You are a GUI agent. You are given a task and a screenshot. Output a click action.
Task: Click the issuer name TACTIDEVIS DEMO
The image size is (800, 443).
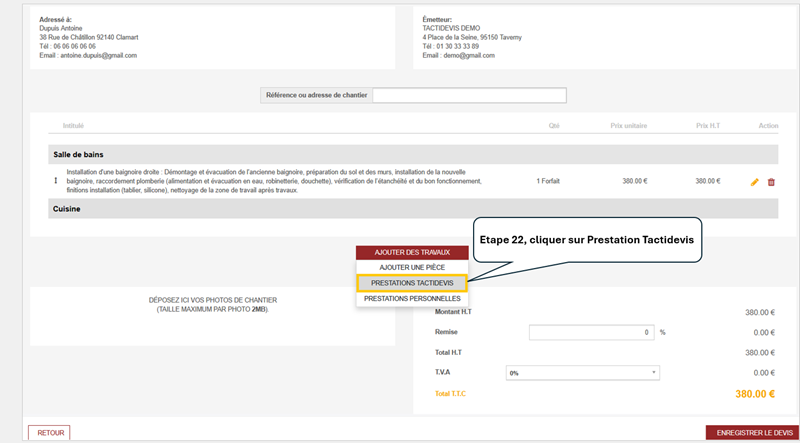click(x=451, y=29)
